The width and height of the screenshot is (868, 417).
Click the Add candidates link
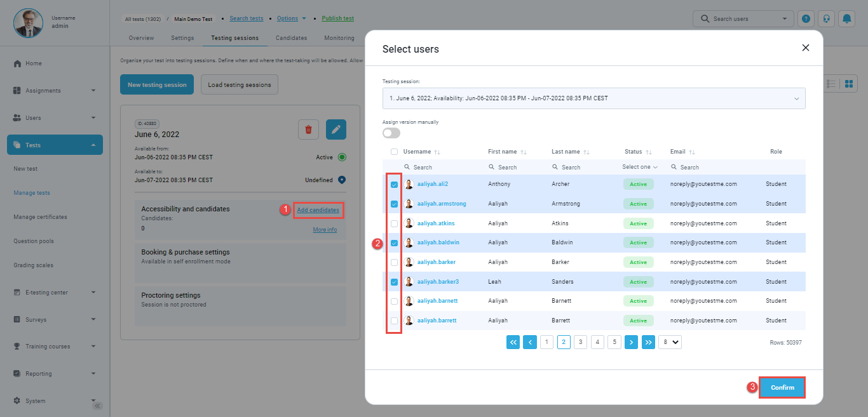point(318,210)
